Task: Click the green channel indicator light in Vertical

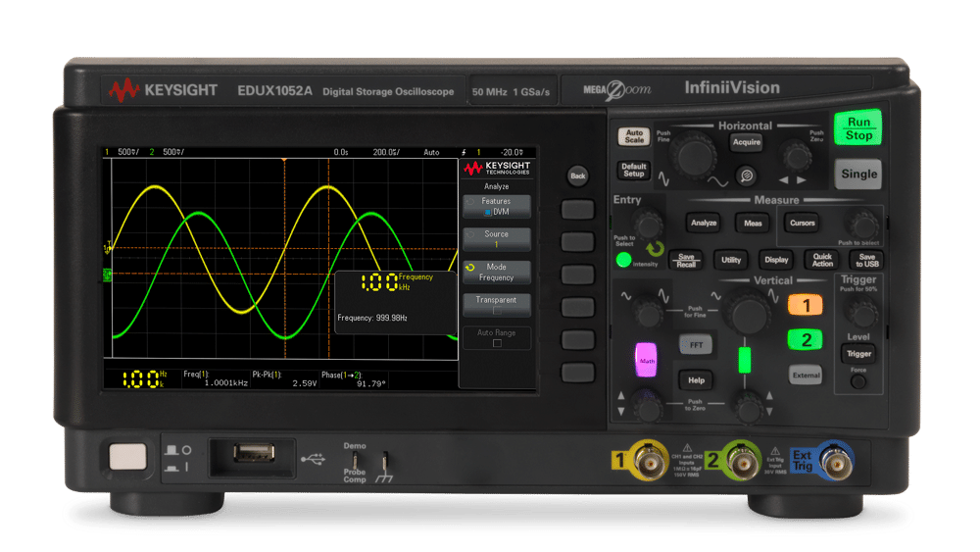Action: point(745,360)
